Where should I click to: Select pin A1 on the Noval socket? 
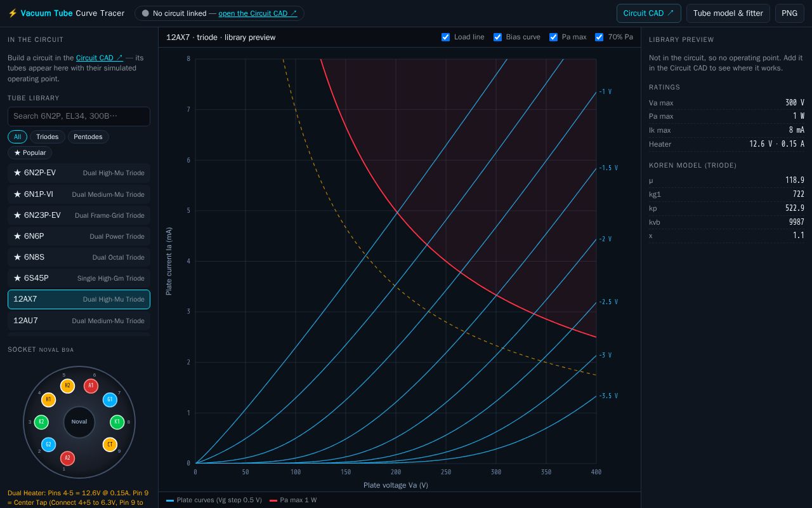coord(91,385)
